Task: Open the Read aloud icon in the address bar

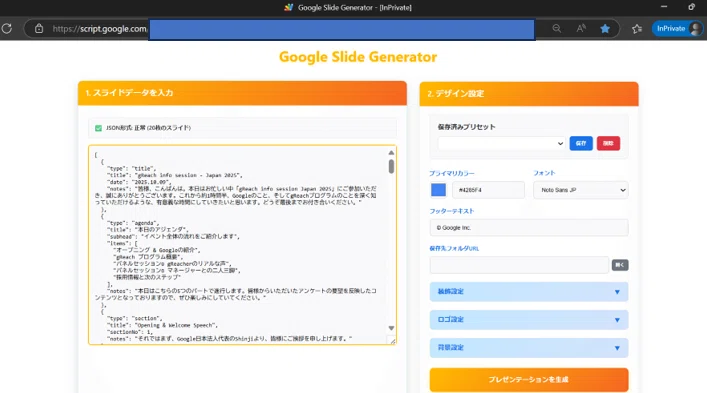Action: pyautogui.click(x=581, y=28)
